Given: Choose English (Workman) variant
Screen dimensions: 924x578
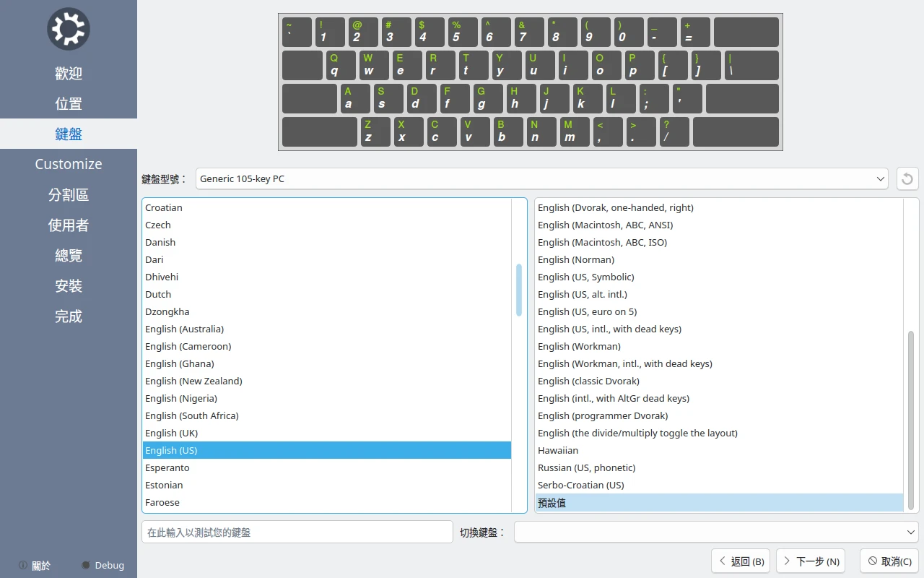Looking at the screenshot, I should 579,346.
